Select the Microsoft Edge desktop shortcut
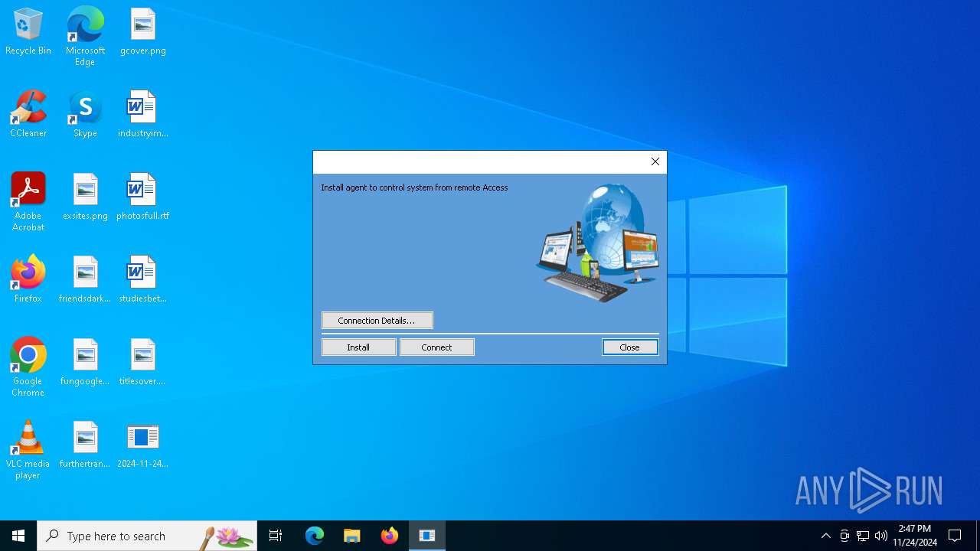The height and width of the screenshot is (551, 980). 85,37
